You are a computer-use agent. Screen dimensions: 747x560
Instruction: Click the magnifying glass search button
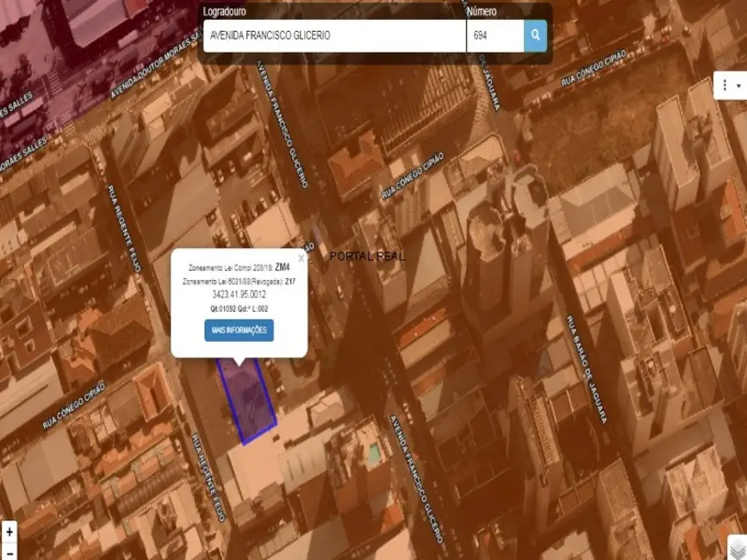(535, 35)
